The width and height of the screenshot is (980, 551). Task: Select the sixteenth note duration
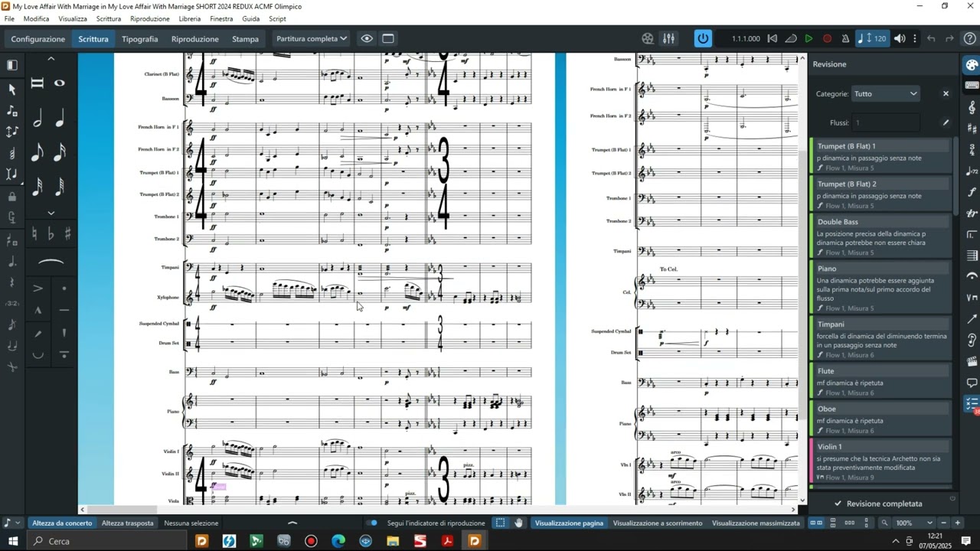point(60,152)
